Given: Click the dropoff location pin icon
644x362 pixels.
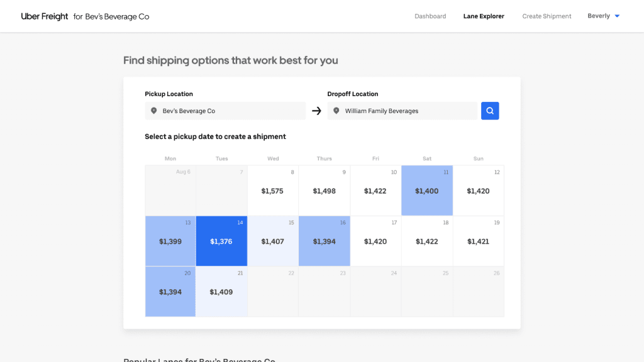Looking at the screenshot, I should (336, 111).
